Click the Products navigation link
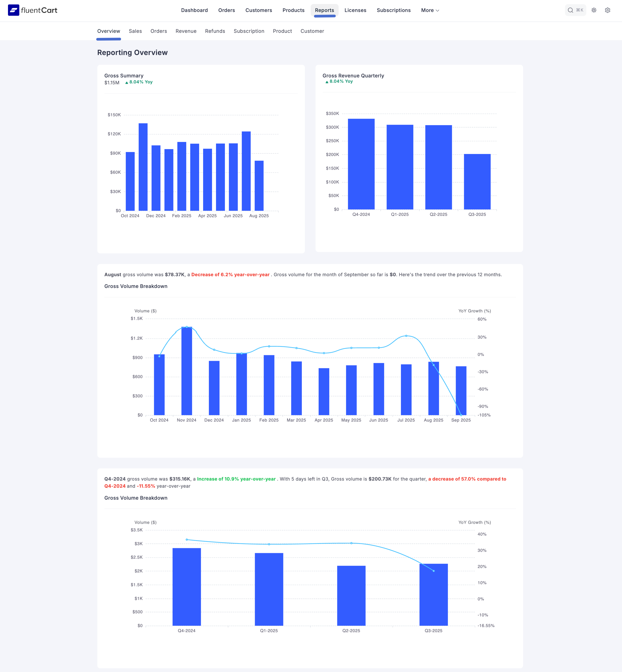The image size is (622, 672). point(293,10)
